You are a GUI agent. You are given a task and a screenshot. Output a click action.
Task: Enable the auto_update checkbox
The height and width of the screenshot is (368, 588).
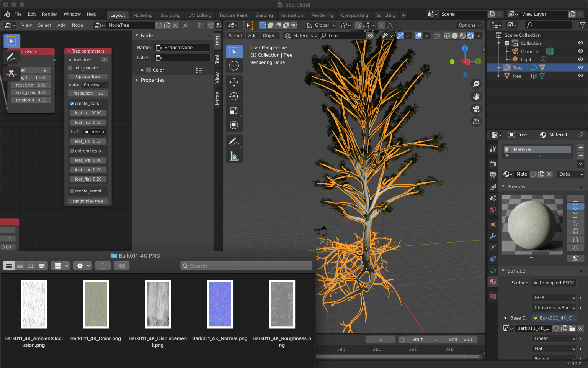pyautogui.click(x=70, y=67)
